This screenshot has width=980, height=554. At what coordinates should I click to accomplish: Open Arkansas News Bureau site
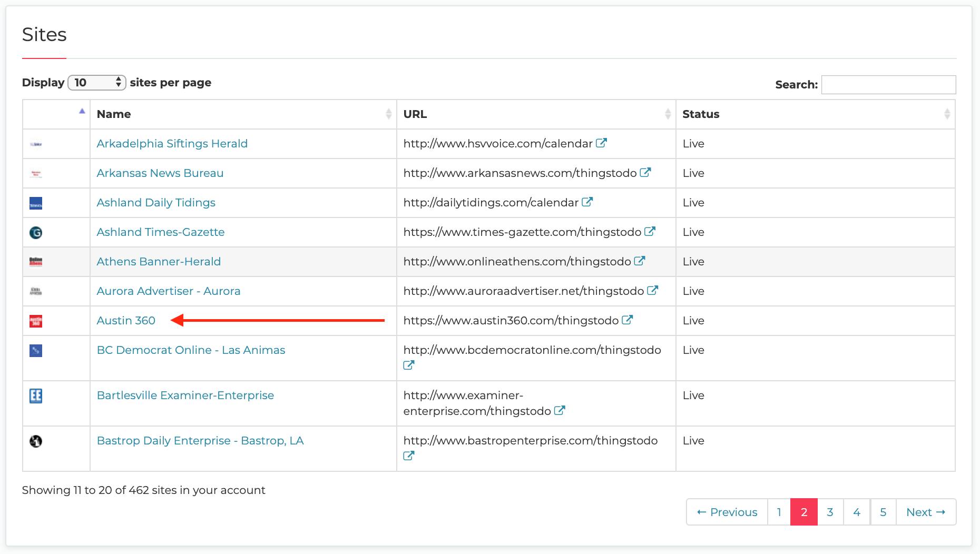[x=160, y=173]
